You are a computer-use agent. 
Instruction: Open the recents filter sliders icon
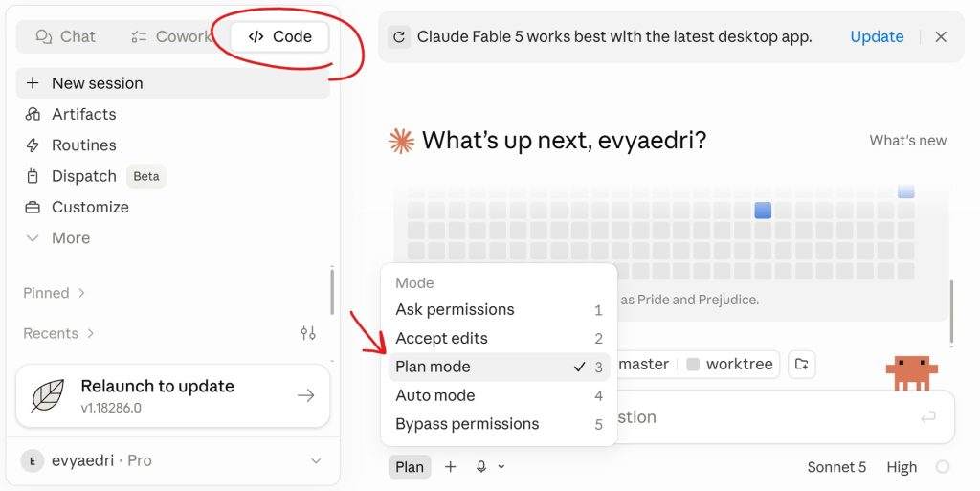308,333
